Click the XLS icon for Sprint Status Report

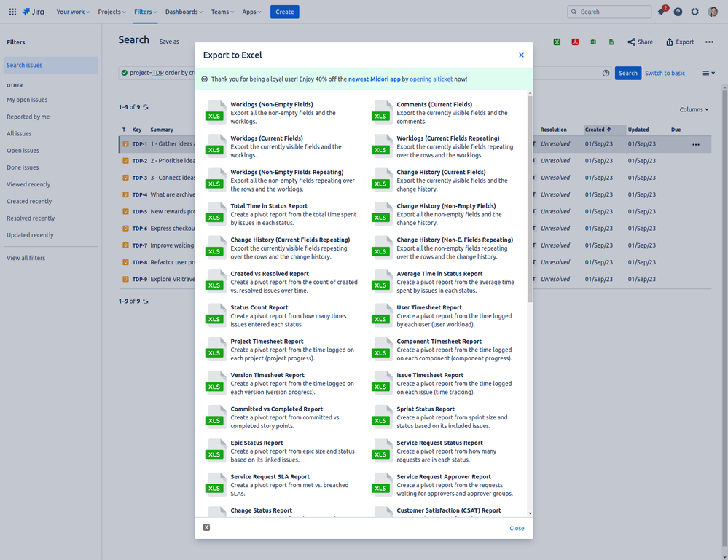380,417
